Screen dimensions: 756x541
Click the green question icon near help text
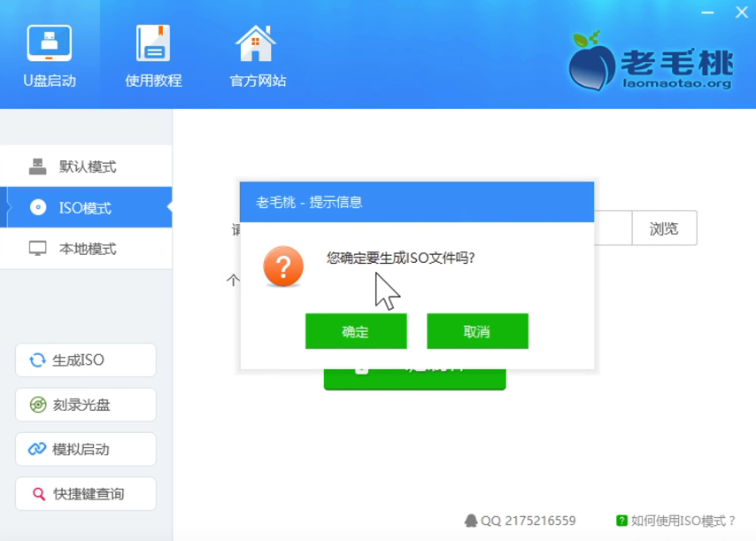[x=621, y=521]
